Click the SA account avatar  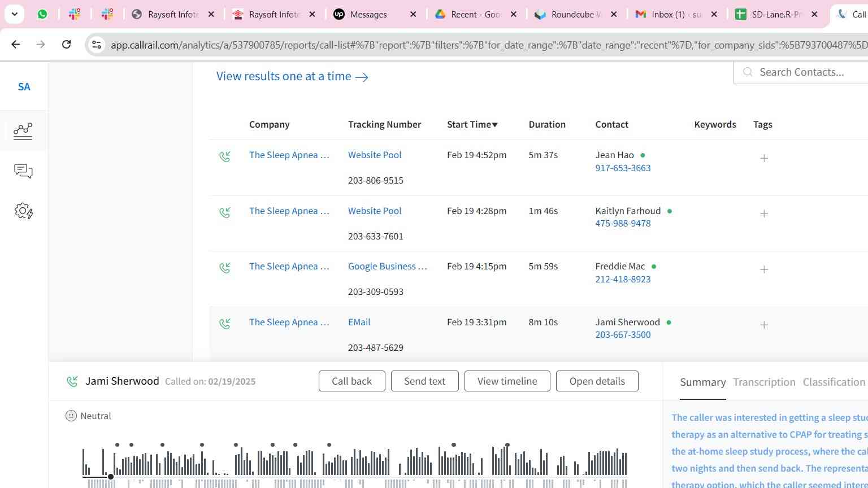24,86
